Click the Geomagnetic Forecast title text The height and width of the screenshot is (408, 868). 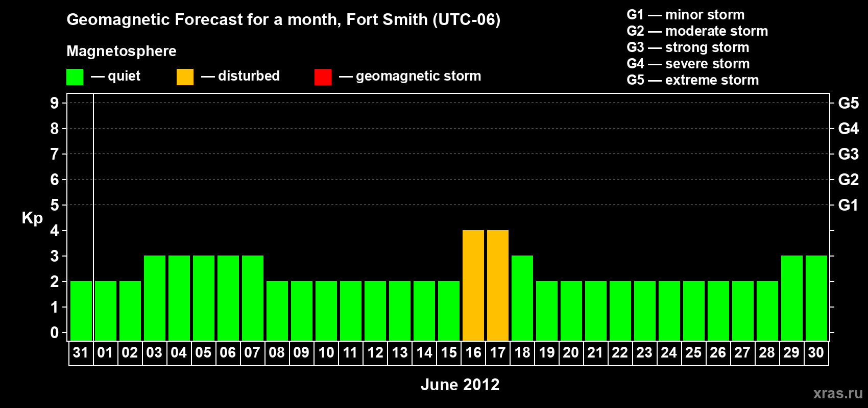[x=283, y=20]
